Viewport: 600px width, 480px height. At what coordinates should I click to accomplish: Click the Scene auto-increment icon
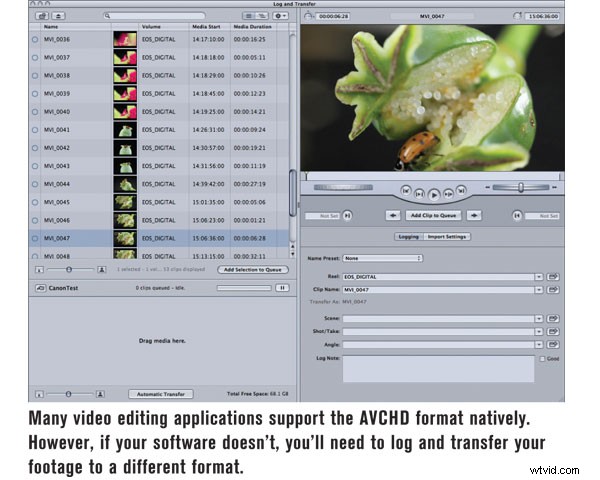click(x=553, y=318)
